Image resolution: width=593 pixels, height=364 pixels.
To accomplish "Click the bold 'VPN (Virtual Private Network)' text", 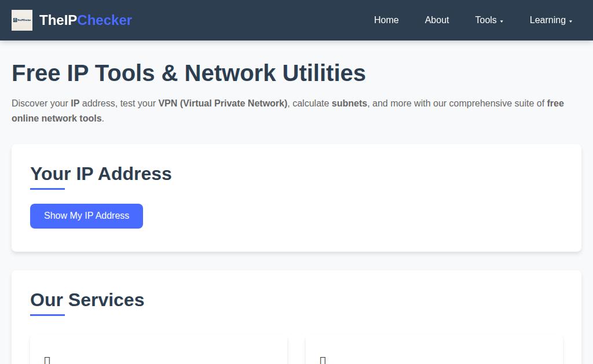I will pyautogui.click(x=223, y=103).
